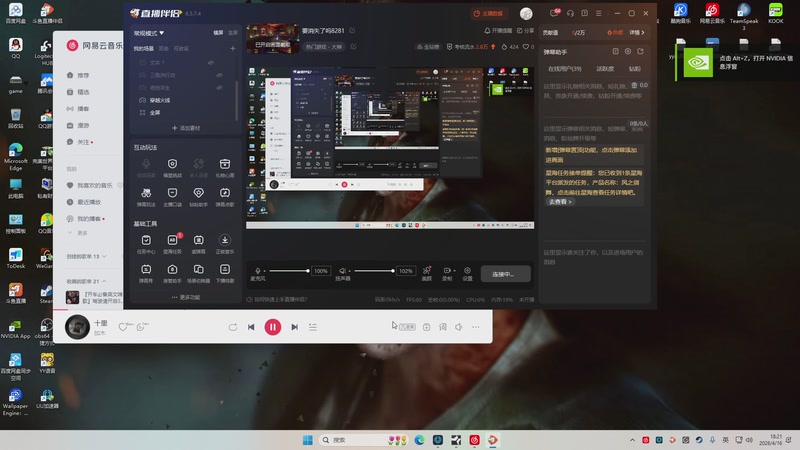Click the 主播数据 button in title bar
The width and height of the screenshot is (800, 450).
coord(488,13)
